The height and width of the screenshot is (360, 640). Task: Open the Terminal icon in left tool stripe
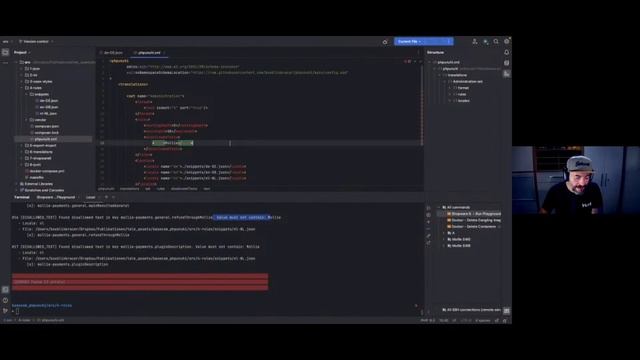coord(5,289)
